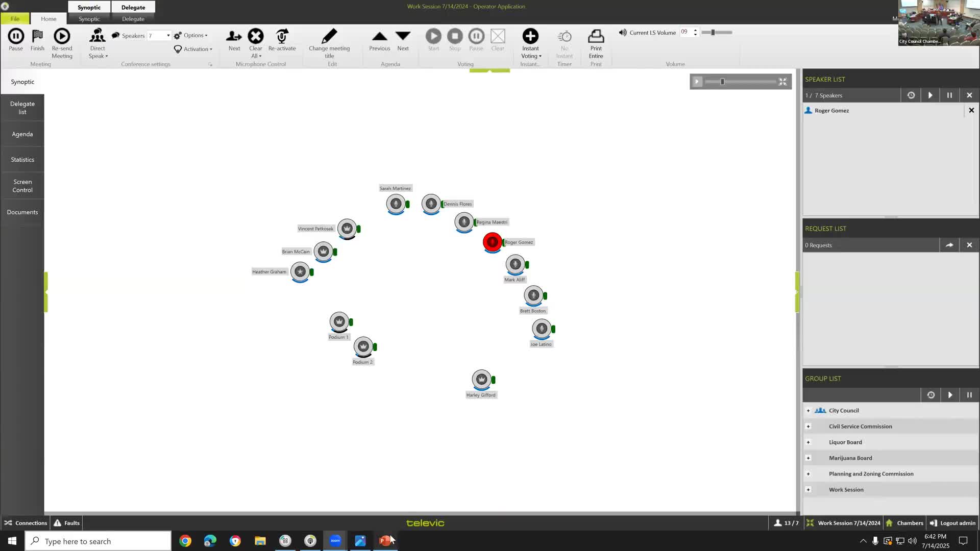Image resolution: width=980 pixels, height=551 pixels.
Task: Open Change meeting title editor
Action: (329, 36)
